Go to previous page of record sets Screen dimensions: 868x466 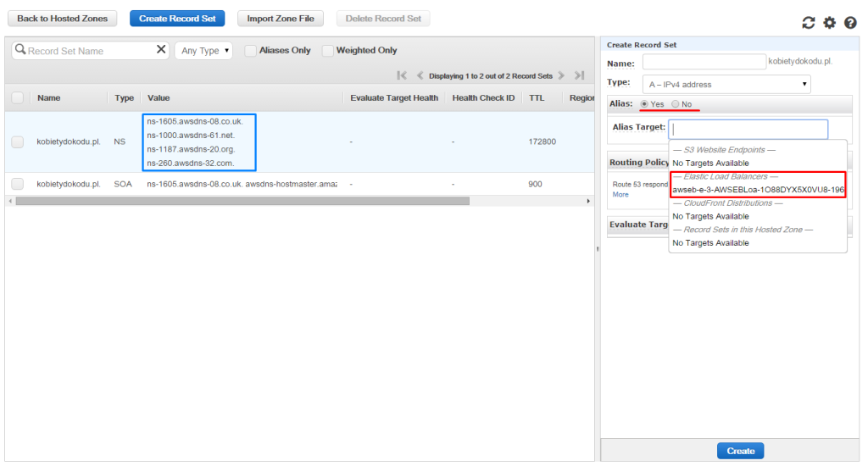(420, 75)
